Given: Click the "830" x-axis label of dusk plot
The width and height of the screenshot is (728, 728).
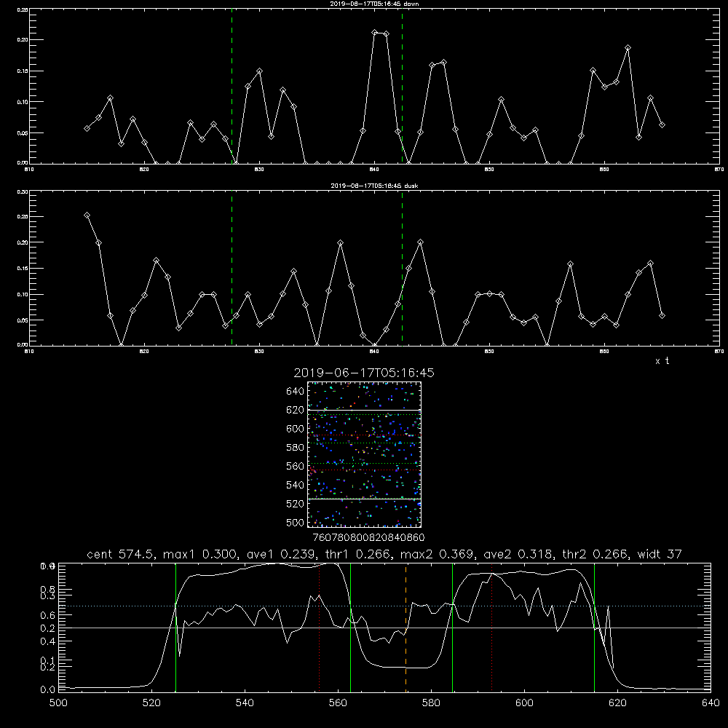Looking at the screenshot, I should (260, 352).
